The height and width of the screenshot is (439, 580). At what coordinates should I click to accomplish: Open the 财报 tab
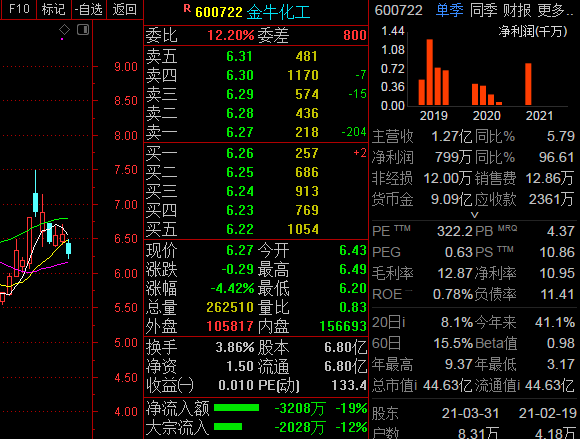[x=517, y=10]
